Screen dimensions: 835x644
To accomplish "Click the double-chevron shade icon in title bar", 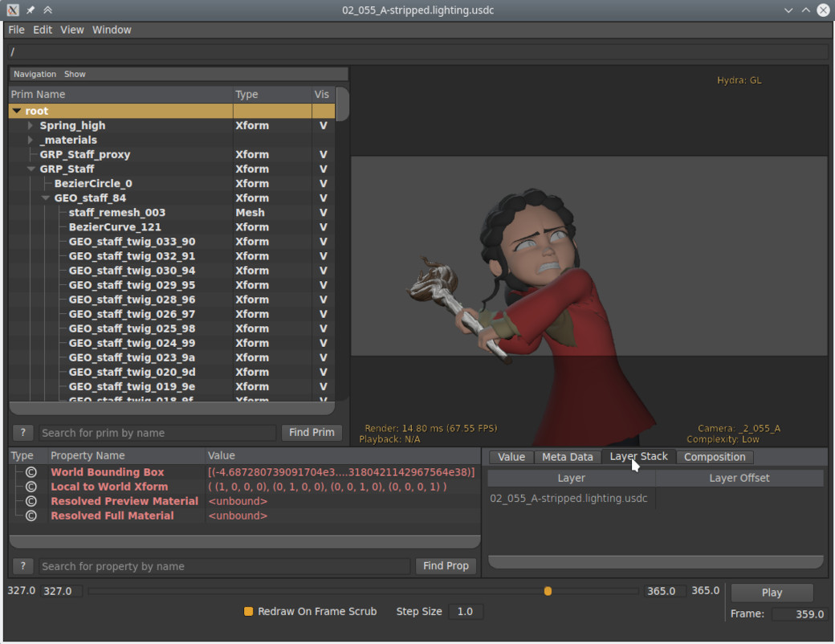I will pyautogui.click(x=48, y=10).
